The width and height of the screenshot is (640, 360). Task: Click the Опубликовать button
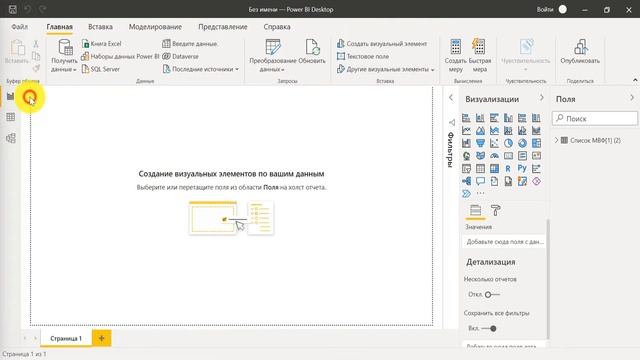(580, 51)
